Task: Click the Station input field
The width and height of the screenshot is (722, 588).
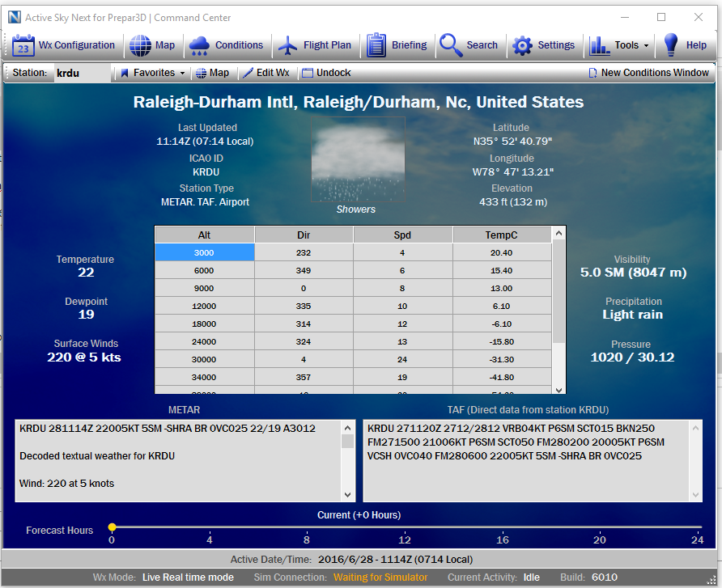Action: [x=82, y=73]
